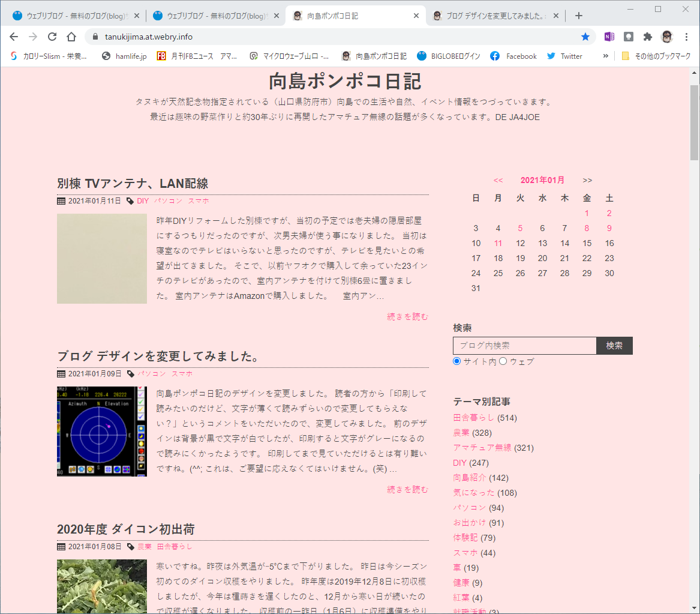700x614 pixels.
Task: Click the browser forward arrow
Action: tap(33, 37)
